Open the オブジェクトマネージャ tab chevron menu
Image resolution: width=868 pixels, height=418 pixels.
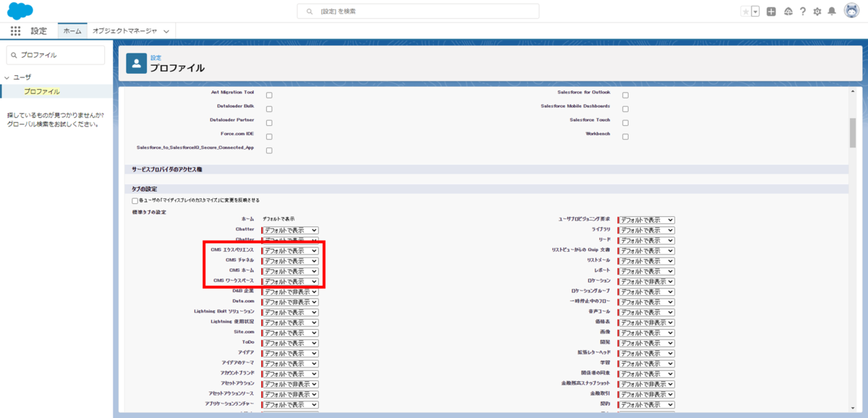coord(166,31)
